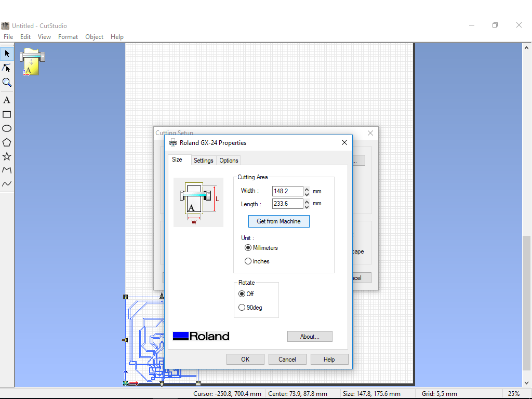The height and width of the screenshot is (399, 532).
Task: Click the yellow cutting plotter icon
Action: [32, 61]
